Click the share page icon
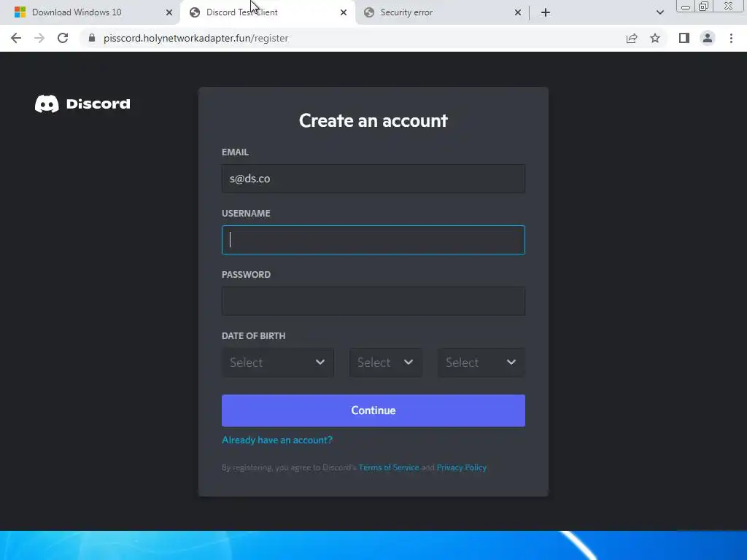 click(x=632, y=38)
